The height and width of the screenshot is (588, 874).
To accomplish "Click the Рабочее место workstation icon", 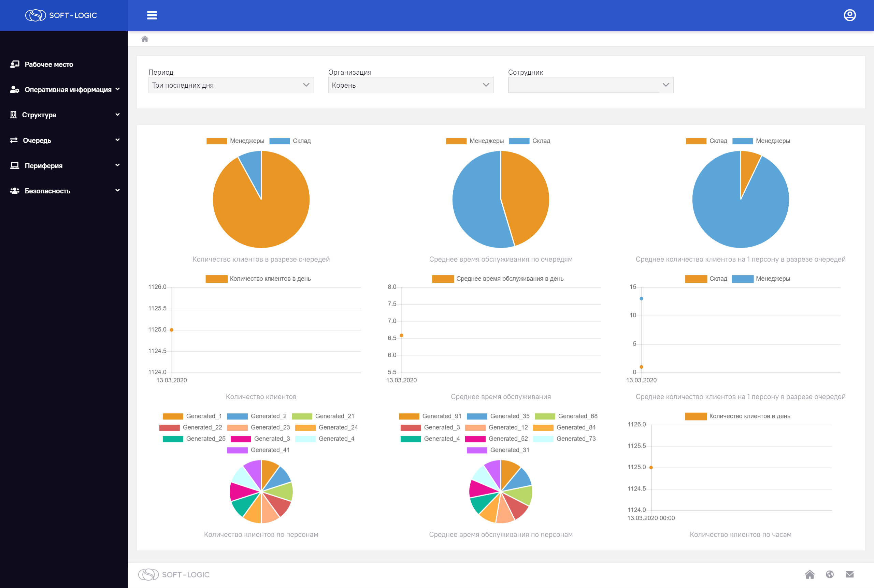I will [15, 64].
